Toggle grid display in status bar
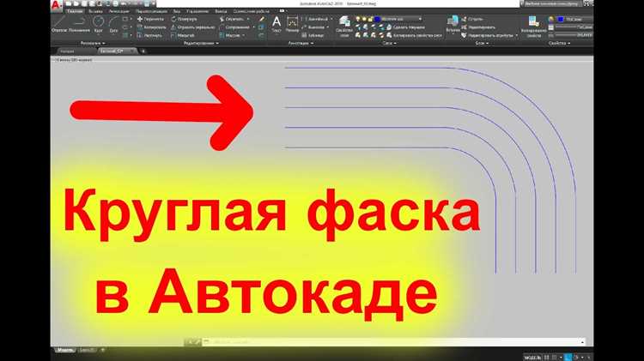Screen dimensions: 644x361 click(x=547, y=358)
